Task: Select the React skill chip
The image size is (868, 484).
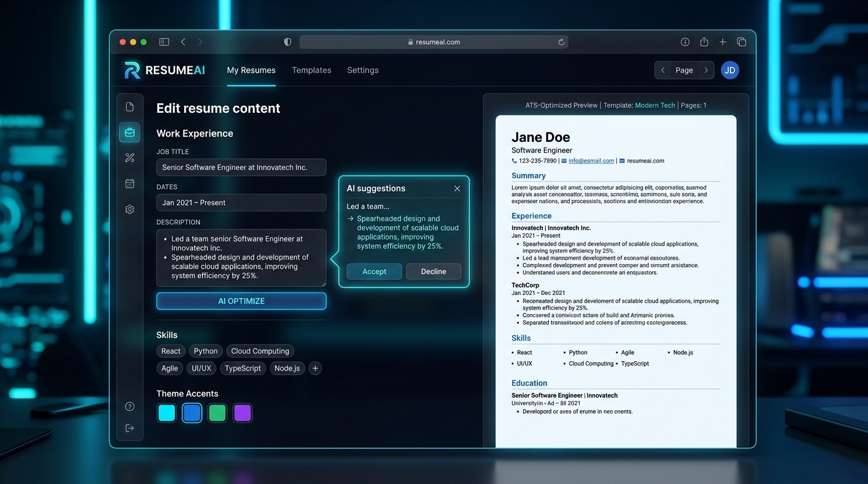Action: pyautogui.click(x=171, y=351)
